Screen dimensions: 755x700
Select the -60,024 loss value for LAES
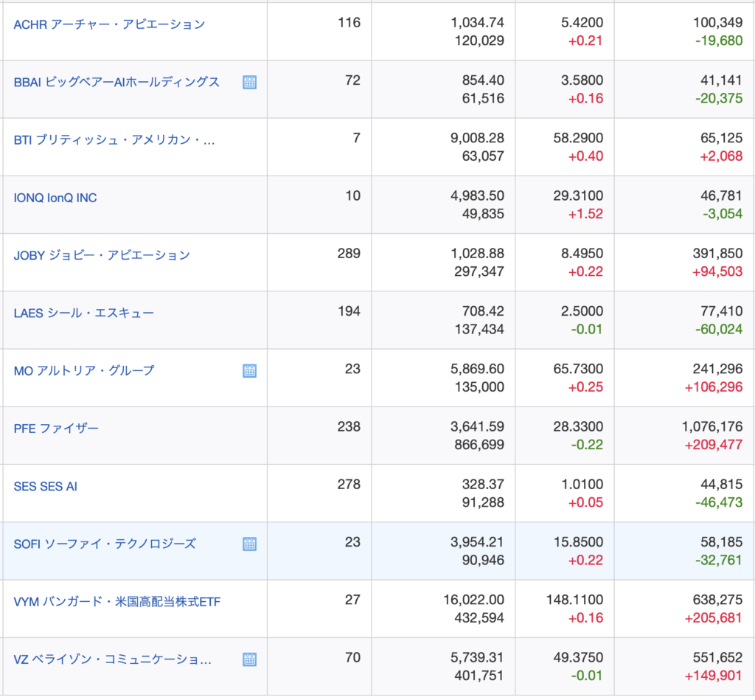click(718, 329)
